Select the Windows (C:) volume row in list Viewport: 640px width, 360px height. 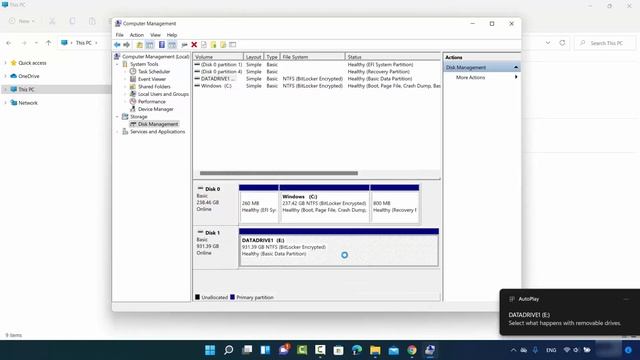click(317, 86)
